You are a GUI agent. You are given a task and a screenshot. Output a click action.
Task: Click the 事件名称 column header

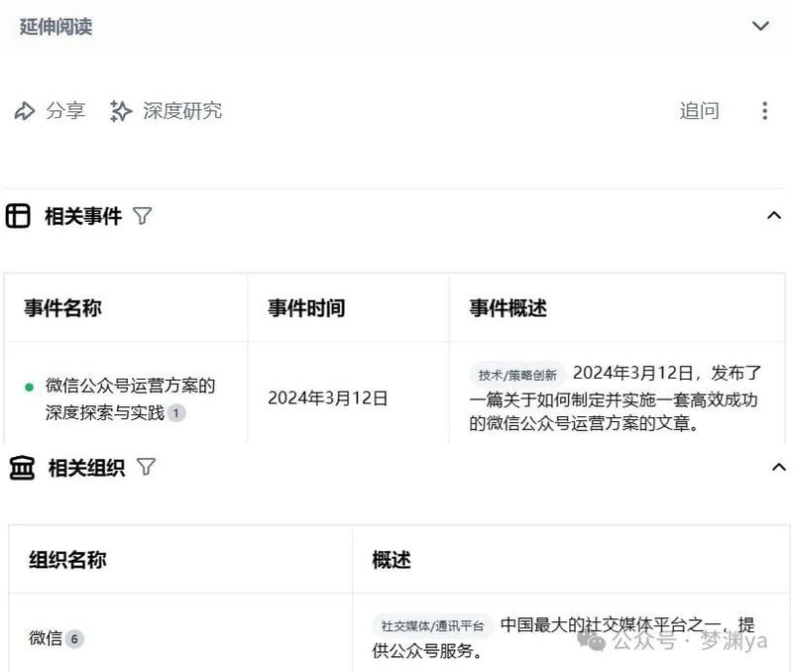pos(62,308)
